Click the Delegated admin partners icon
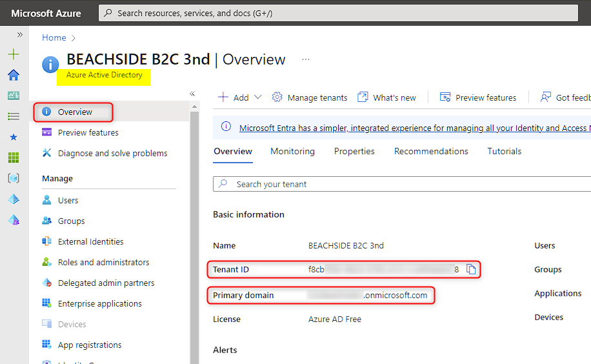 click(x=46, y=283)
